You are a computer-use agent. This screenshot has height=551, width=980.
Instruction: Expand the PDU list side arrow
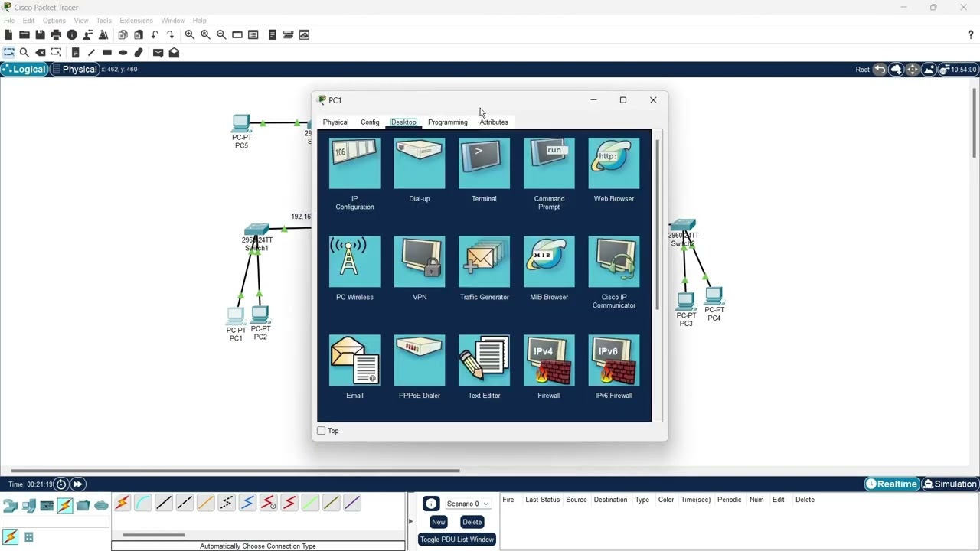coord(410,522)
